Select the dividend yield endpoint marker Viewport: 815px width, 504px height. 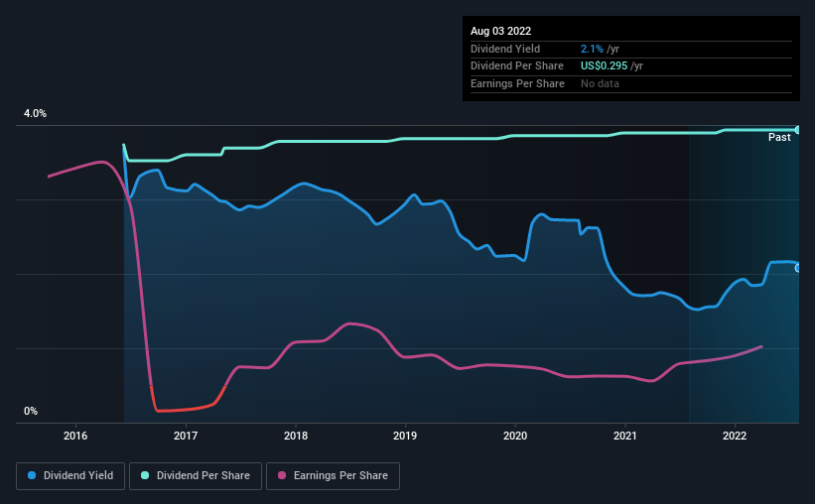[798, 268]
